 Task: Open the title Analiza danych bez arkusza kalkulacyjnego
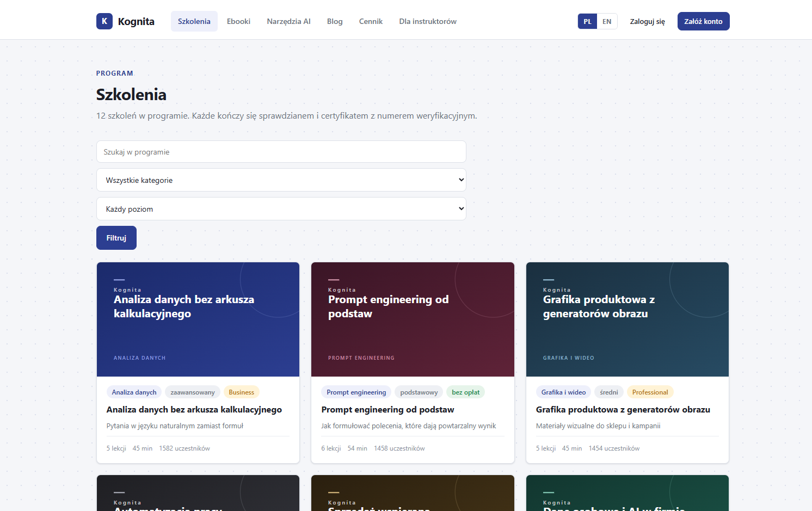tap(194, 409)
